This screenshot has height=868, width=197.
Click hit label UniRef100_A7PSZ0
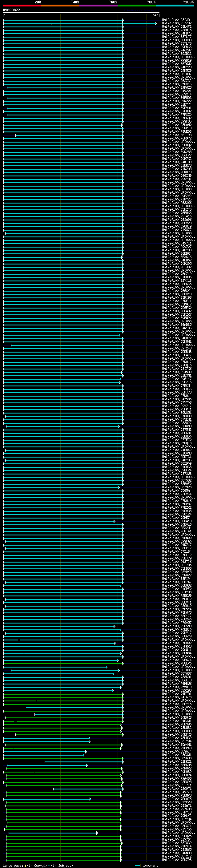(x=177, y=115)
